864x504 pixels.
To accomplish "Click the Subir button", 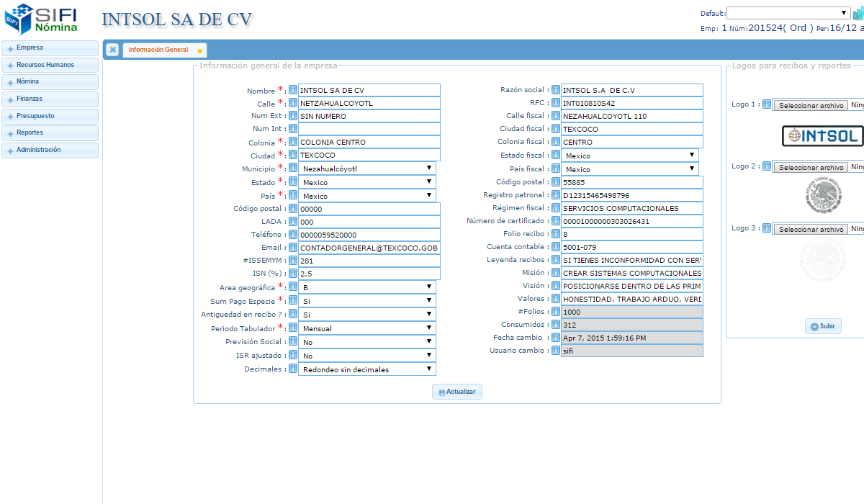I will pos(823,326).
